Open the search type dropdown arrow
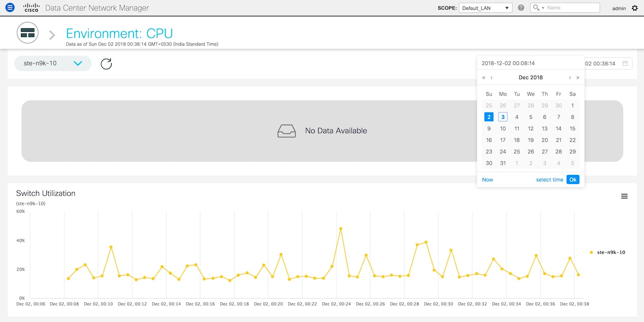Viewport: 644px width, 322px height. point(543,8)
